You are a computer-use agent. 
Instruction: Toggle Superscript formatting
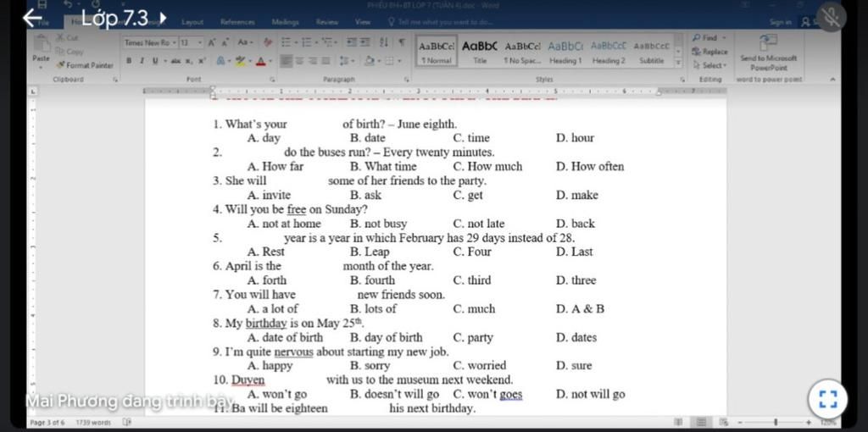coord(201,61)
